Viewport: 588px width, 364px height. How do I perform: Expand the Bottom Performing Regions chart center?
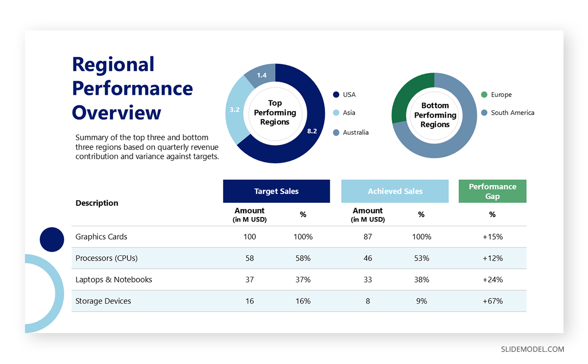435,115
